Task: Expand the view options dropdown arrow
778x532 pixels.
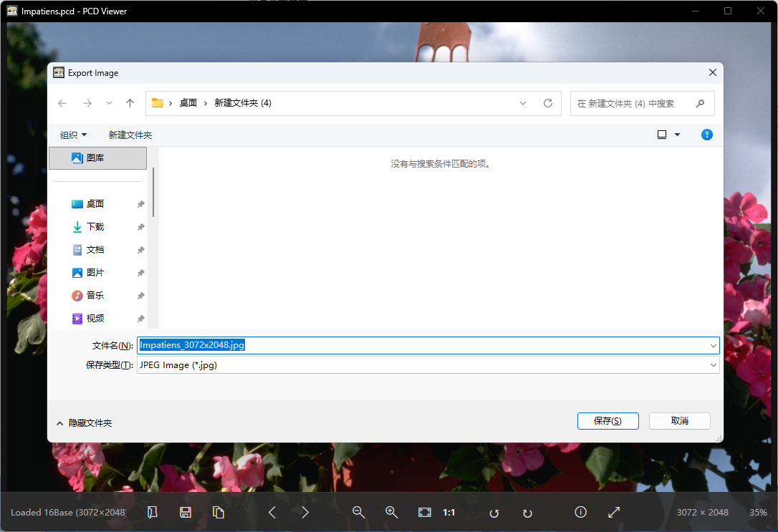Action: pos(677,135)
